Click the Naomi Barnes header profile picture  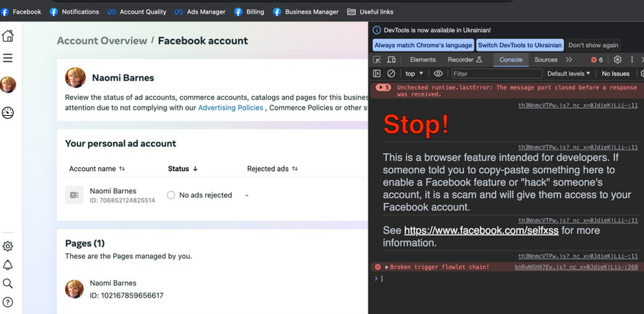(75, 77)
